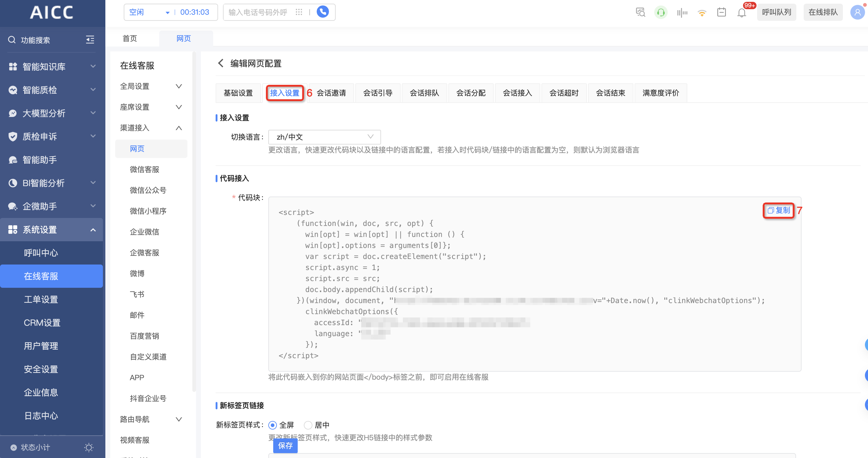Open the 切换语言 zh/中文 dropdown

324,137
